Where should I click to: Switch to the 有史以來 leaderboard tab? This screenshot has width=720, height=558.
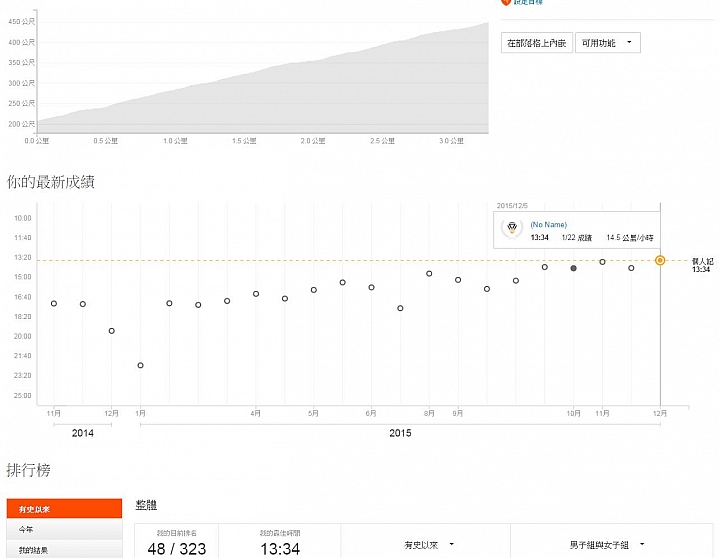click(64, 509)
